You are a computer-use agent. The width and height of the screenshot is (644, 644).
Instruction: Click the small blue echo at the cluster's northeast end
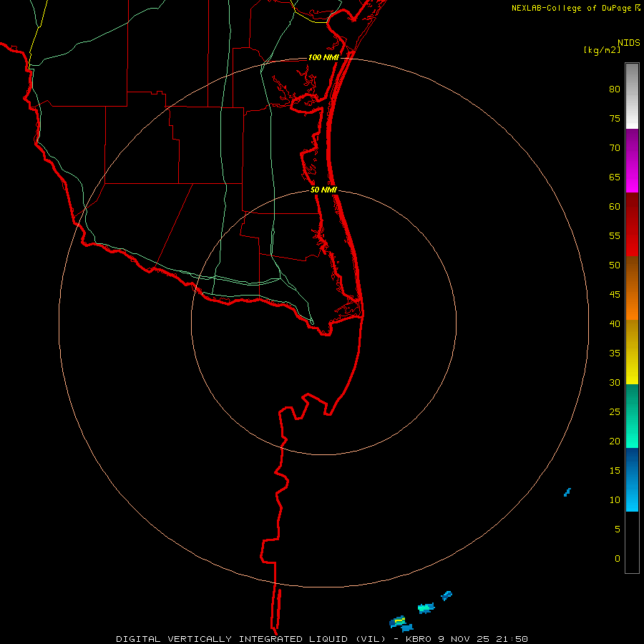pos(447,595)
